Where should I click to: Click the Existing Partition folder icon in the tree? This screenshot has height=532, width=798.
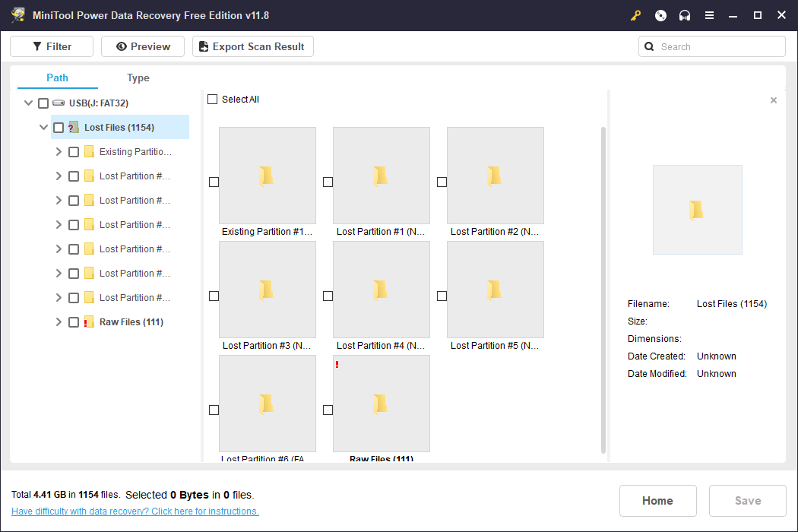coord(89,152)
